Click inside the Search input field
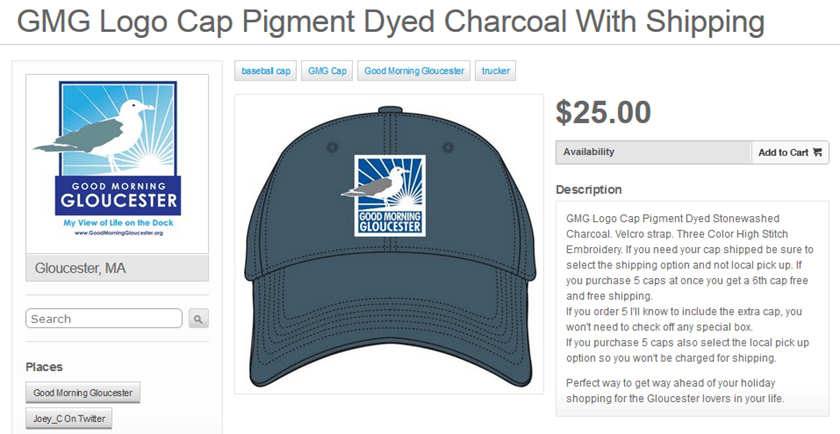 point(104,318)
